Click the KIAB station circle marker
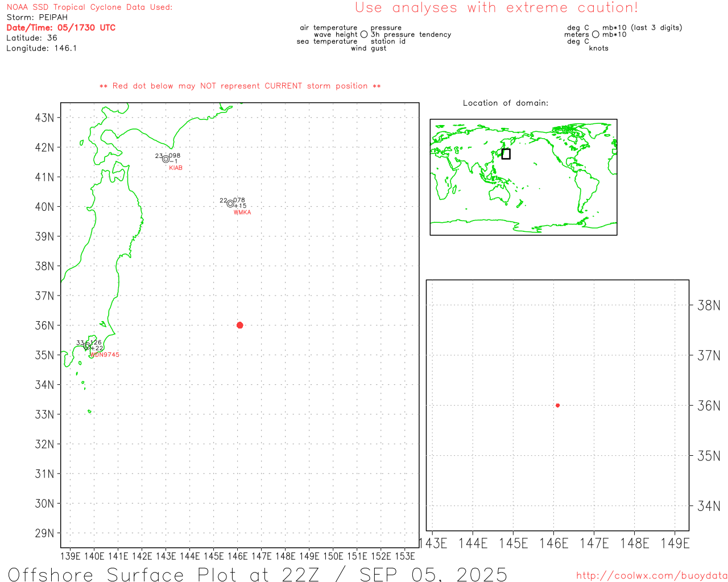The width and height of the screenshot is (728, 582). pyautogui.click(x=166, y=159)
